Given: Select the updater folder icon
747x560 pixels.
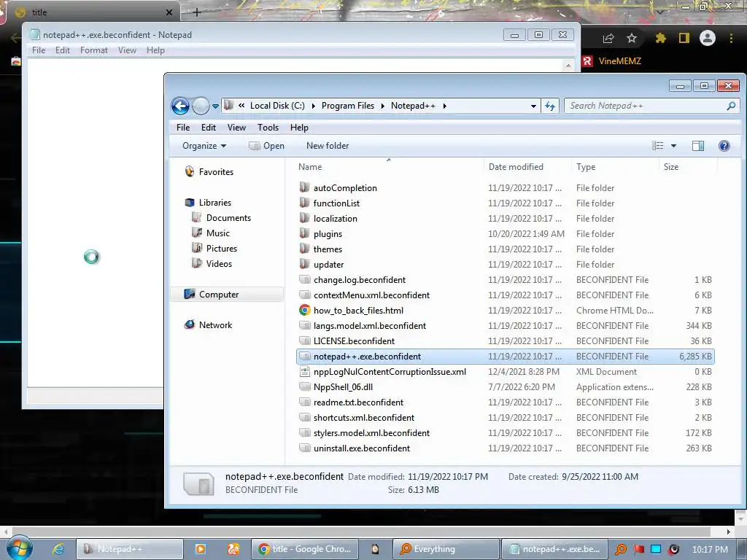Looking at the screenshot, I should (304, 263).
